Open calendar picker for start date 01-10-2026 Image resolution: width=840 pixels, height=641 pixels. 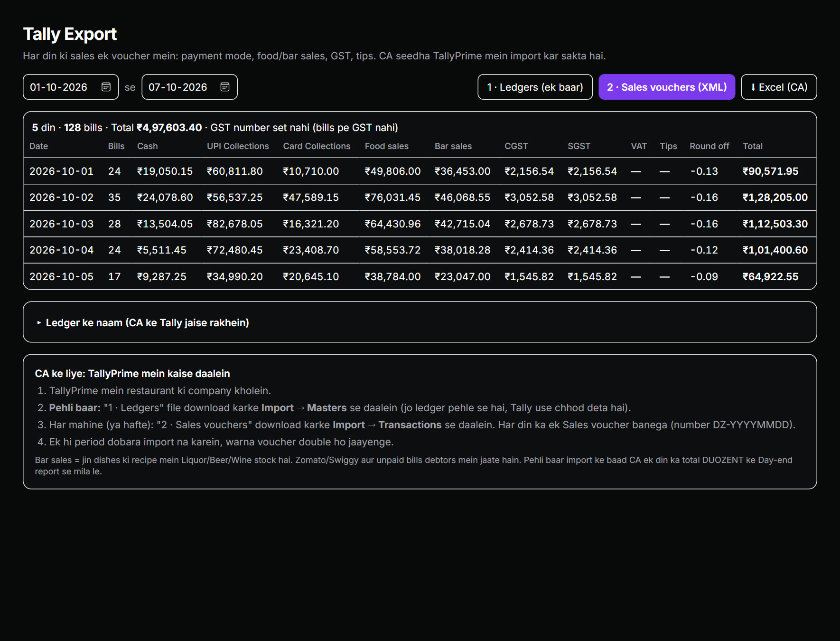click(x=106, y=87)
